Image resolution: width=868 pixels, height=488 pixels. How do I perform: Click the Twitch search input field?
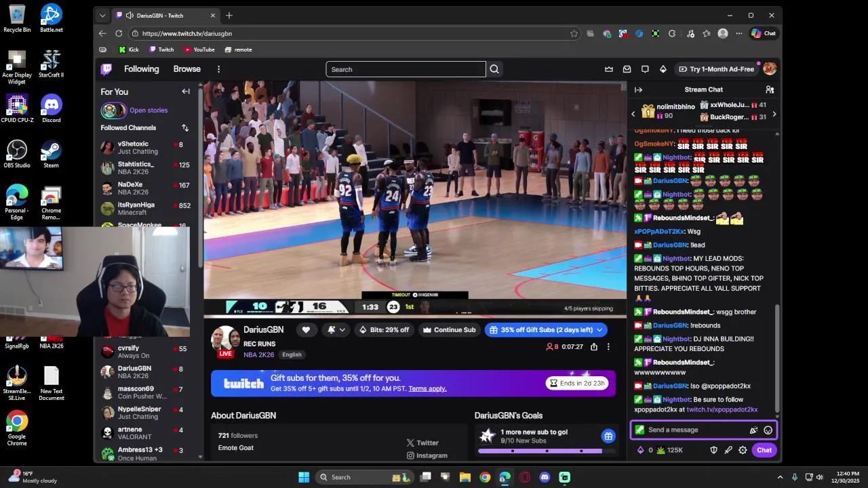406,69
